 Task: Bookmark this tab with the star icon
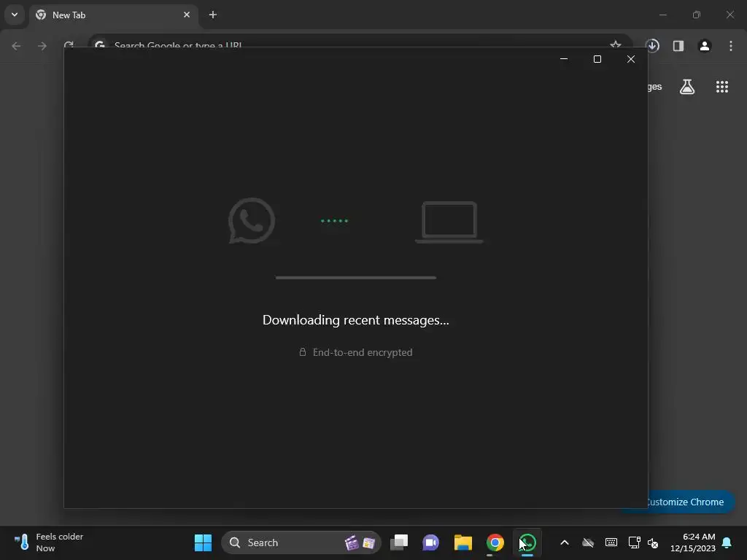(616, 44)
